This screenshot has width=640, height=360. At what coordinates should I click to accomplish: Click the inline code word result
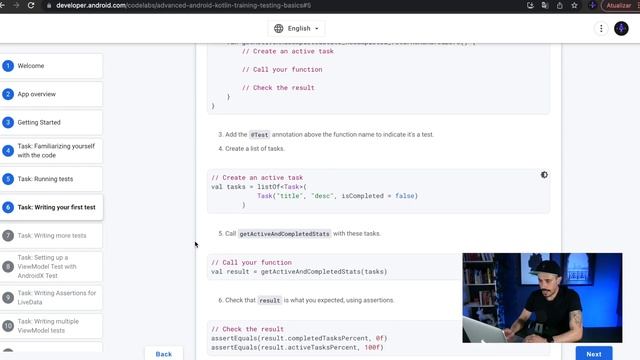coord(269,300)
